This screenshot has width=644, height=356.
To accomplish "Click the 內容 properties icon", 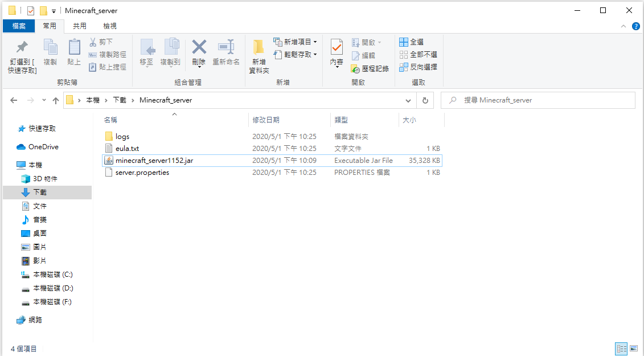I will tap(337, 47).
